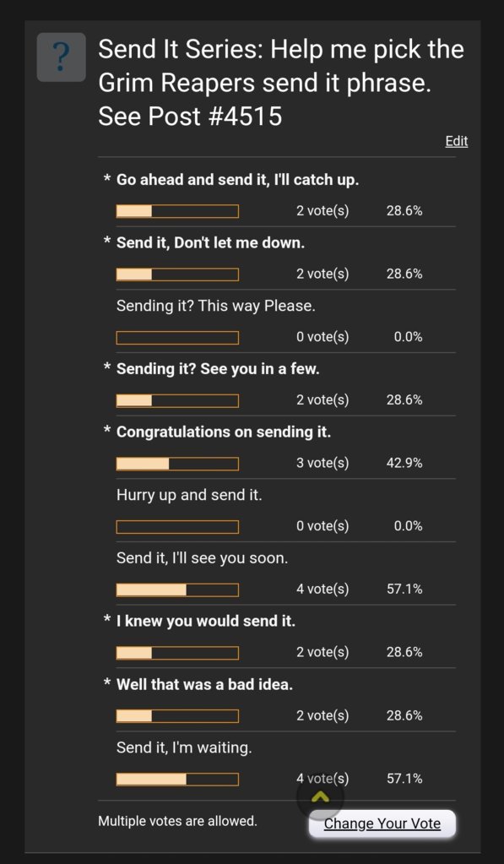Click progress bar under "I'll see you soon"
This screenshot has height=864, width=504.
pyautogui.click(x=177, y=590)
